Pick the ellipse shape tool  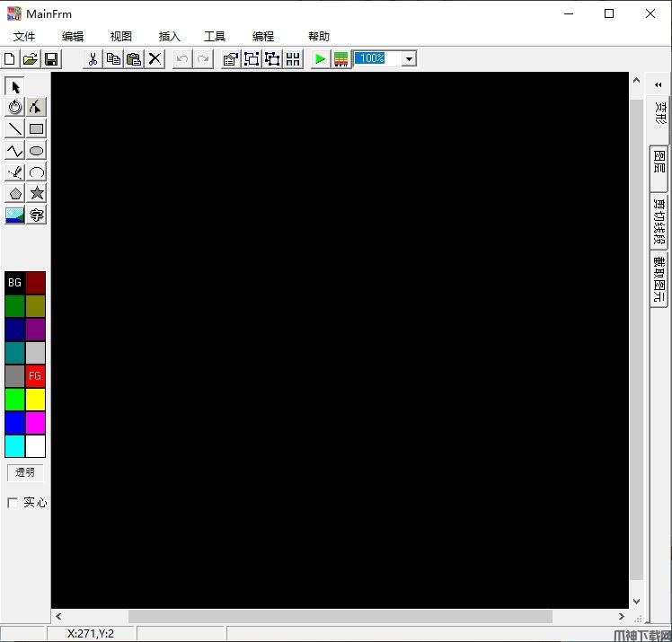point(36,151)
